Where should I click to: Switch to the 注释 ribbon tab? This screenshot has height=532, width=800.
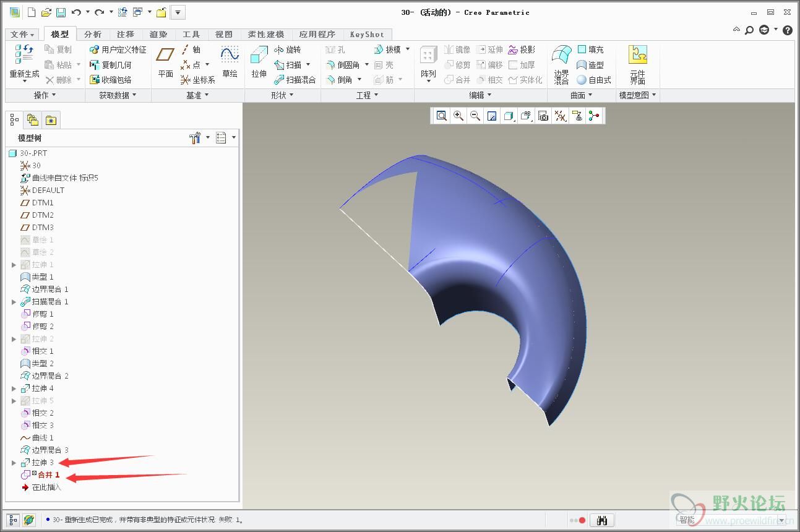coord(126,35)
